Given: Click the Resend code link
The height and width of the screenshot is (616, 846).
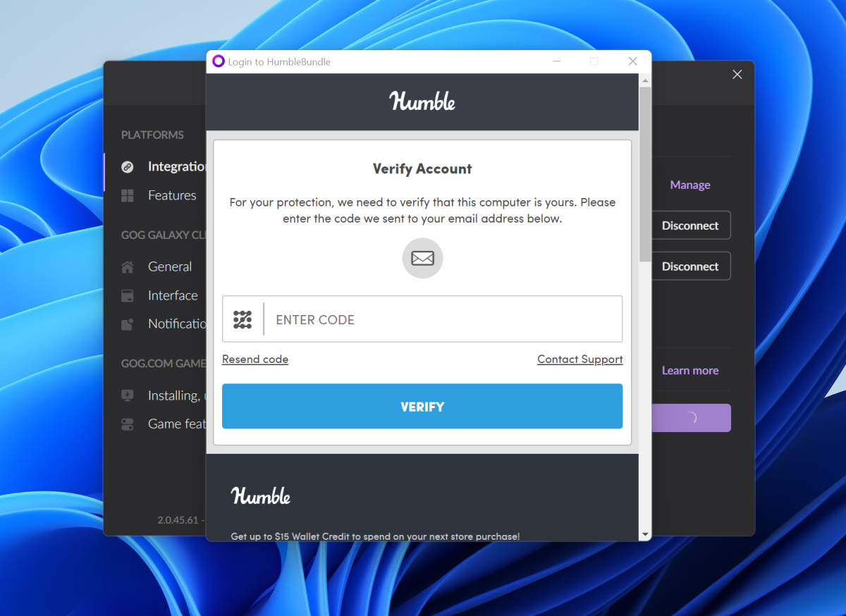Looking at the screenshot, I should click(255, 359).
